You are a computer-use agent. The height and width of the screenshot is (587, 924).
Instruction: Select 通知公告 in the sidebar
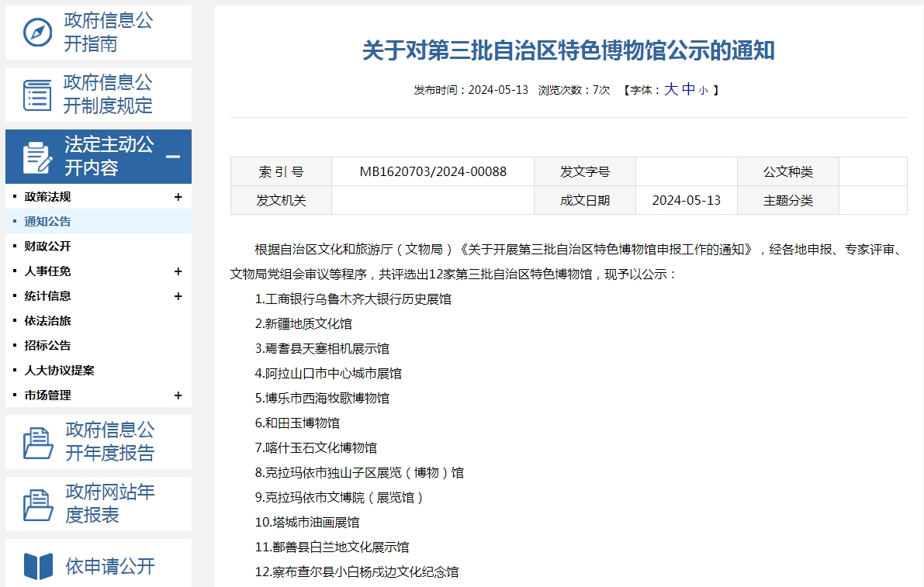tap(47, 221)
